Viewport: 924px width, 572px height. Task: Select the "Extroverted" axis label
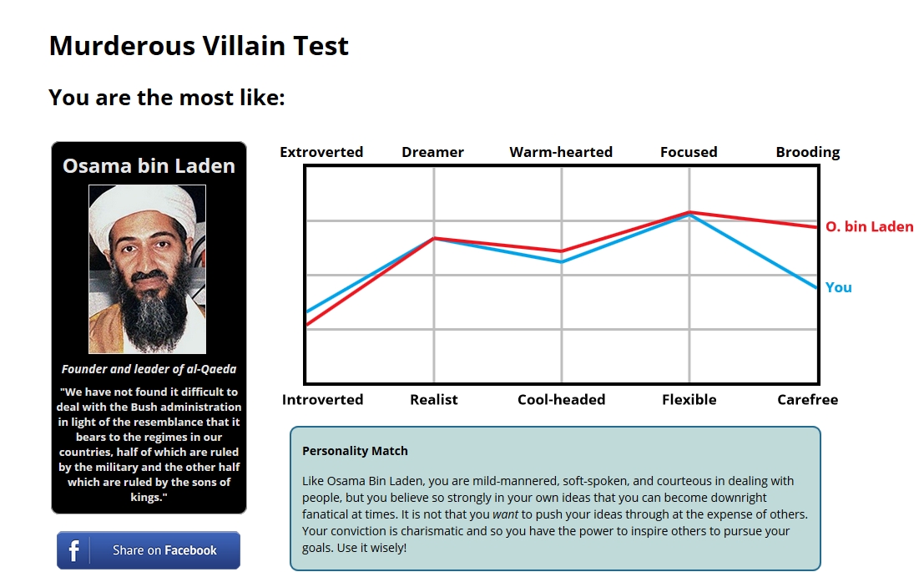point(321,152)
